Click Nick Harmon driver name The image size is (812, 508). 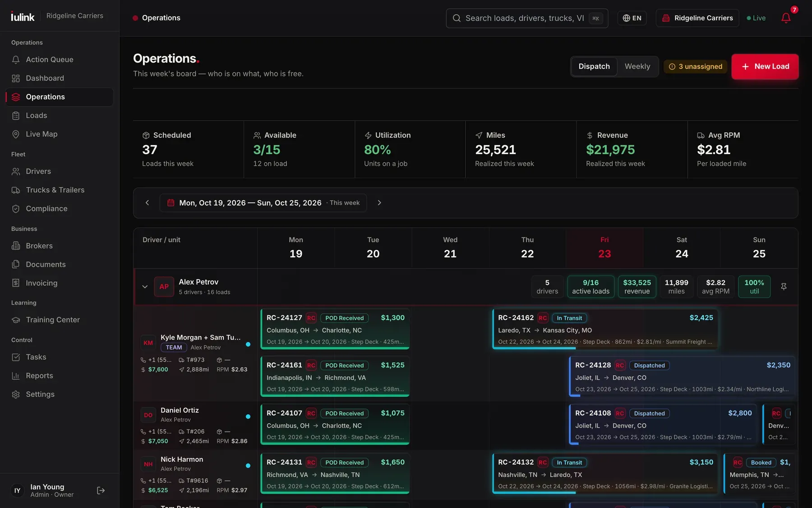(x=182, y=459)
